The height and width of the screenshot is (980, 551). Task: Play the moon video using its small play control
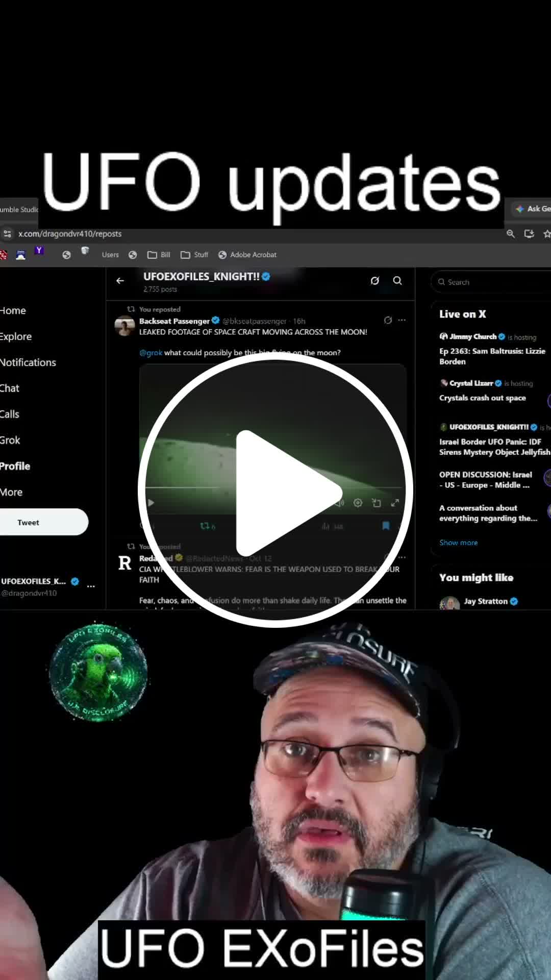click(x=151, y=503)
